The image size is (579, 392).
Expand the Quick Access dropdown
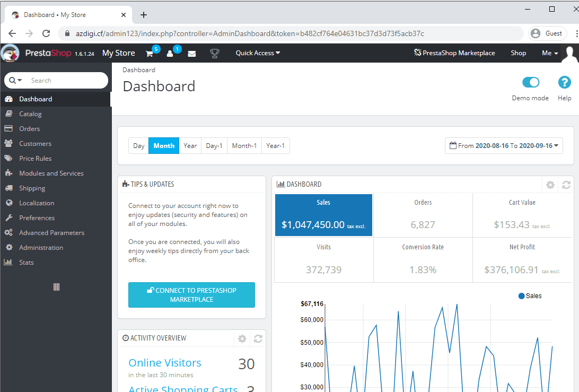(258, 53)
